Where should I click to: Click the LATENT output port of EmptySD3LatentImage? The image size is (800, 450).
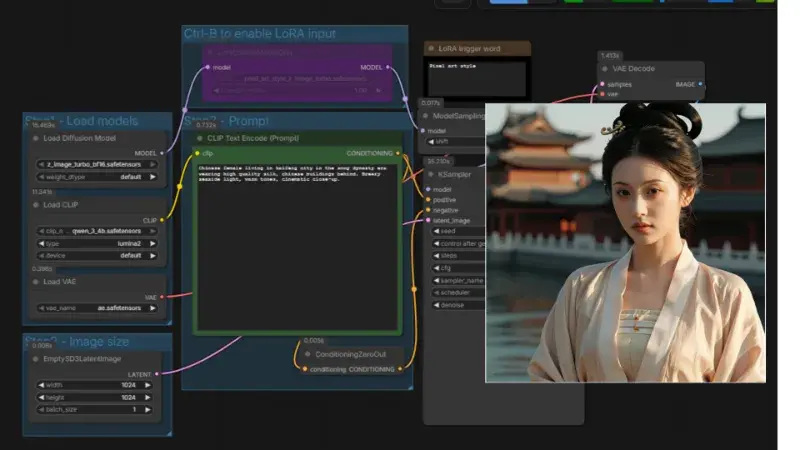158,374
